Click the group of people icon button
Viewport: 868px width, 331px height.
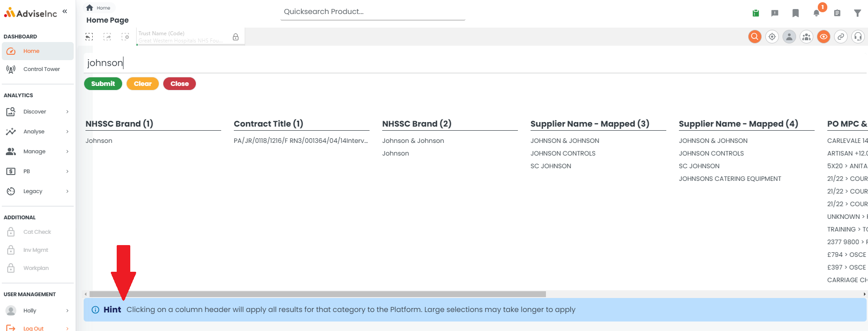tap(806, 37)
